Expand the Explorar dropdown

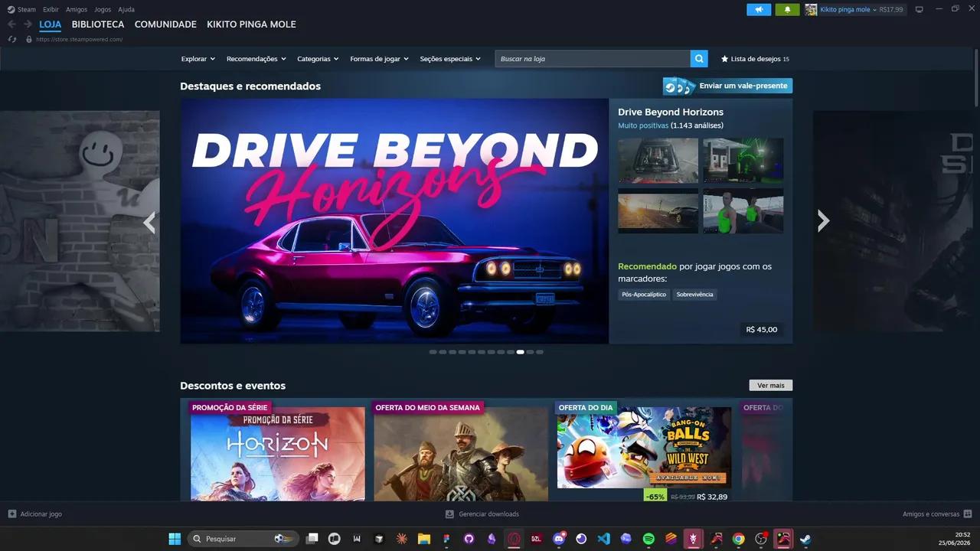(x=198, y=59)
